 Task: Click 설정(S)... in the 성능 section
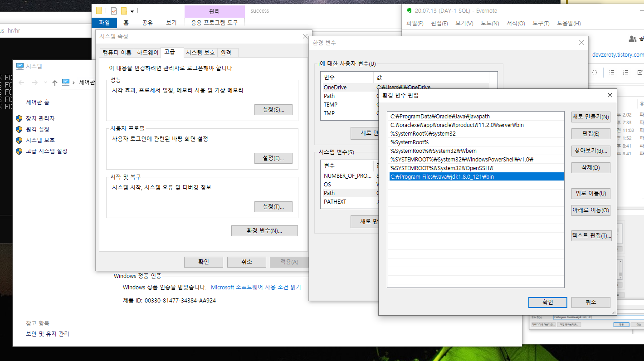(x=273, y=110)
